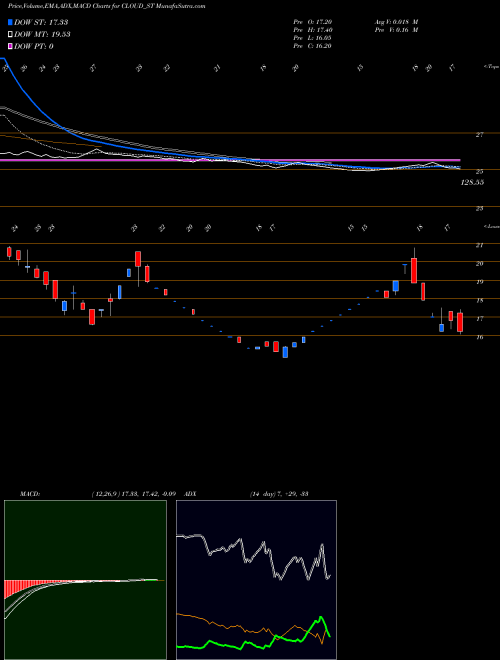Select the 'Avg V: 0.018 M' value
The height and width of the screenshot is (660, 500).
[x=396, y=22]
